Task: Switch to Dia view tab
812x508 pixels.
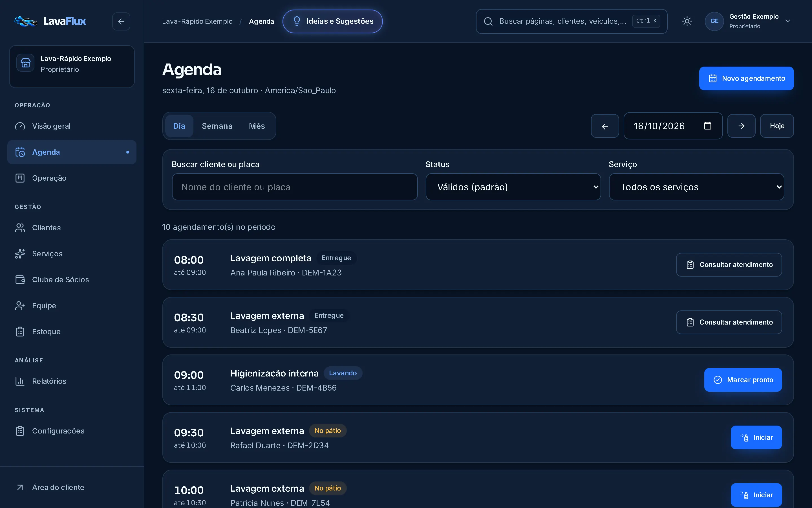Action: pos(179,126)
